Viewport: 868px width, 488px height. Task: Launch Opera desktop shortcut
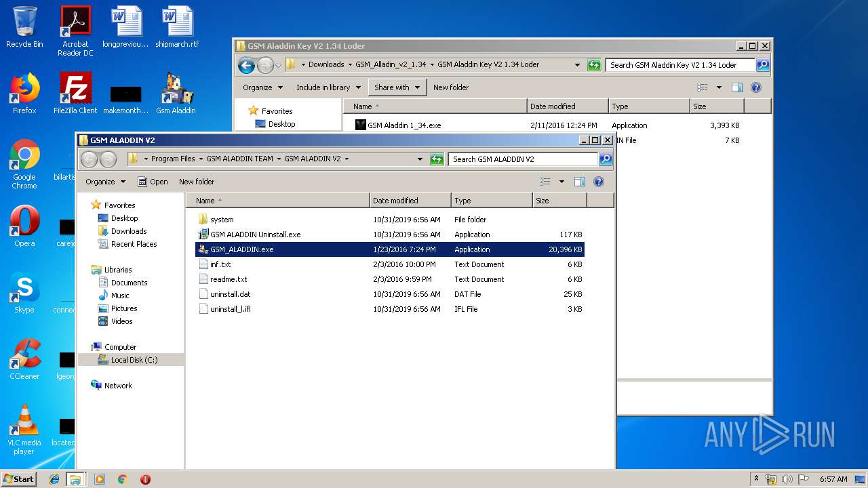(24, 226)
